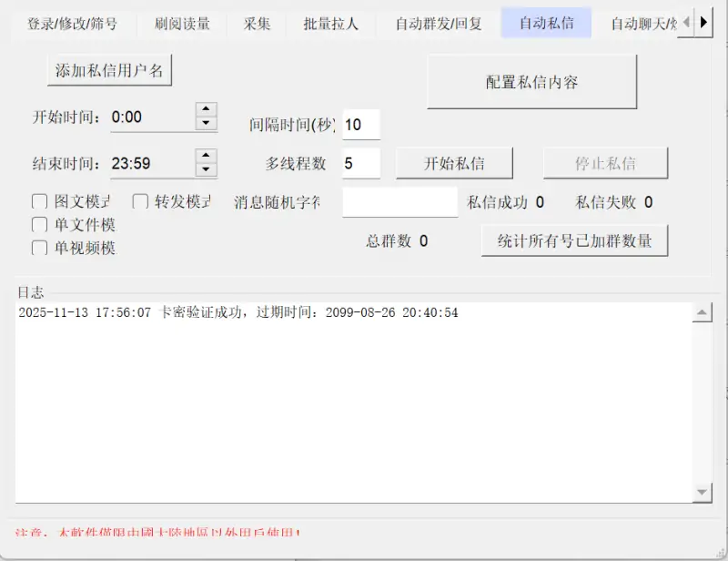The image size is (728, 561).
Task: Click the 添加私信用户名 button
Action: pyautogui.click(x=109, y=69)
